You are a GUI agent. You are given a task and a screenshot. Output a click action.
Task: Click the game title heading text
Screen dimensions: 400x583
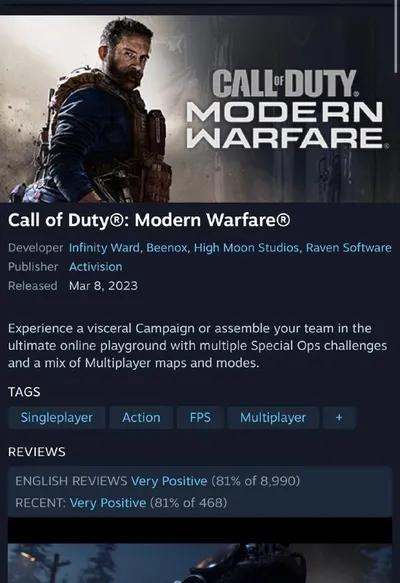pos(149,220)
